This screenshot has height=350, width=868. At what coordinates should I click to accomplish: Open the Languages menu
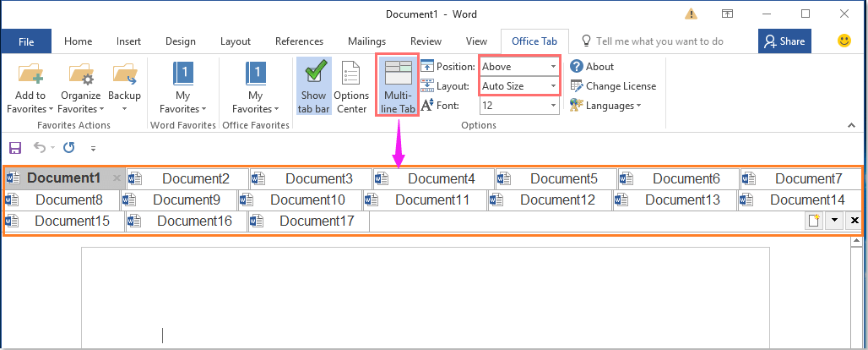[x=605, y=106]
